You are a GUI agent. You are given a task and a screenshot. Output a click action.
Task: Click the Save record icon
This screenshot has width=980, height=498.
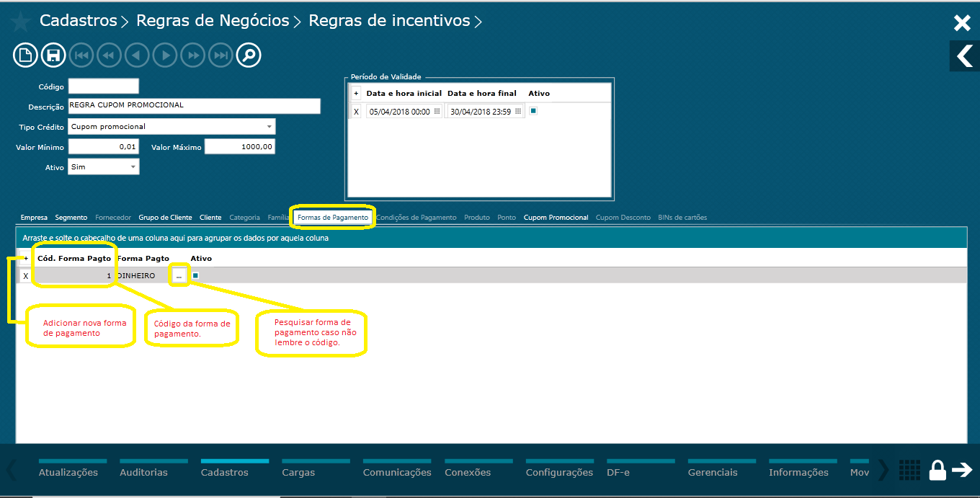click(53, 55)
